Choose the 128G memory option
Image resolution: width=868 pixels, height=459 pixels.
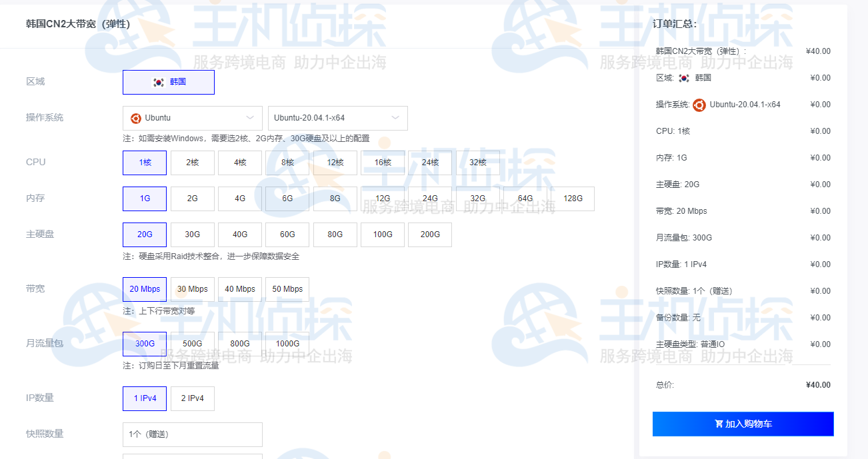572,199
